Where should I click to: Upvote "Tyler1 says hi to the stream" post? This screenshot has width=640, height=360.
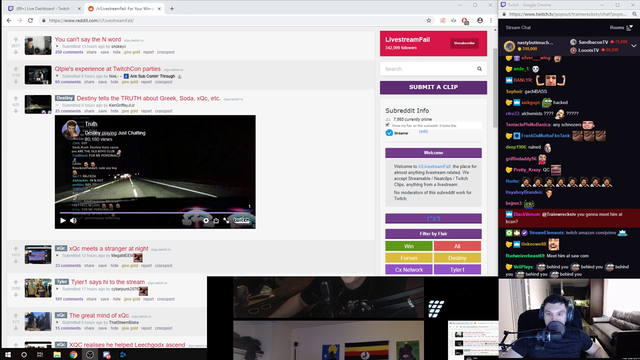pyautogui.click(x=16, y=282)
